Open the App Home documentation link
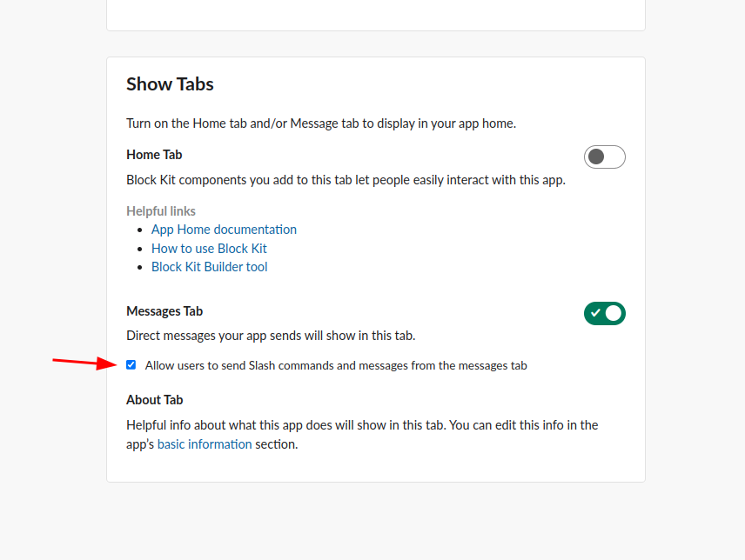This screenshot has width=745, height=560. (224, 230)
